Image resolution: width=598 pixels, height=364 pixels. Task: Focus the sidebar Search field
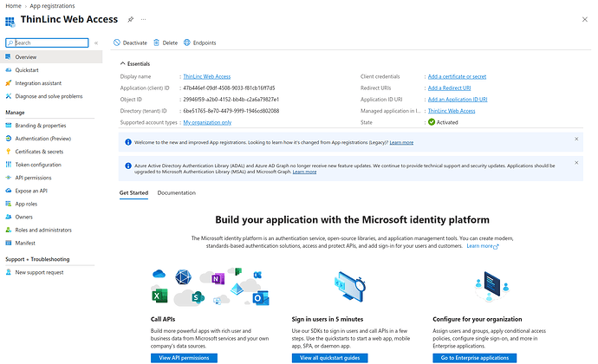[x=47, y=42]
